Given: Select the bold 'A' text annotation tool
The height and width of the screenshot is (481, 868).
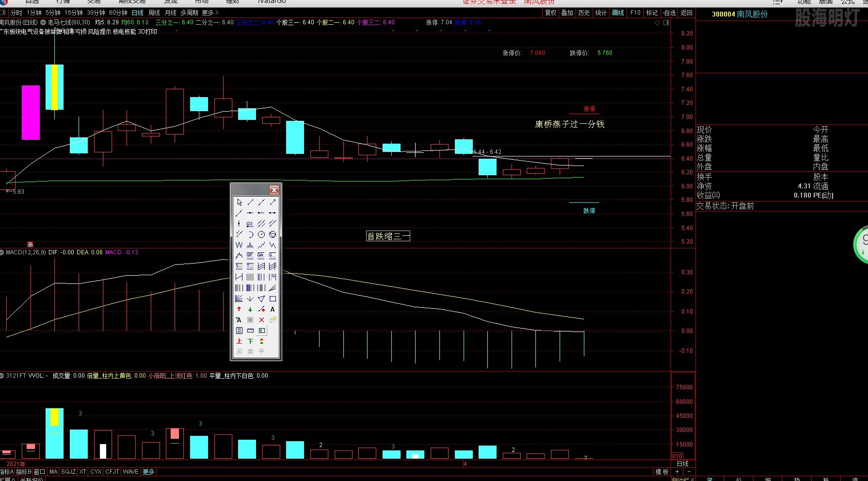Looking at the screenshot, I should pos(273,309).
